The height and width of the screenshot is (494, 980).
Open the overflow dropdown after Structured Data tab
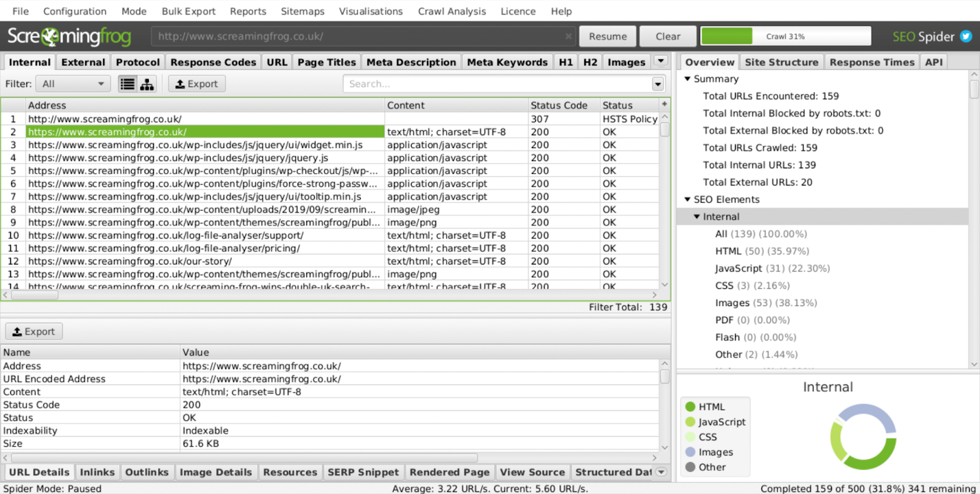pyautogui.click(x=661, y=472)
